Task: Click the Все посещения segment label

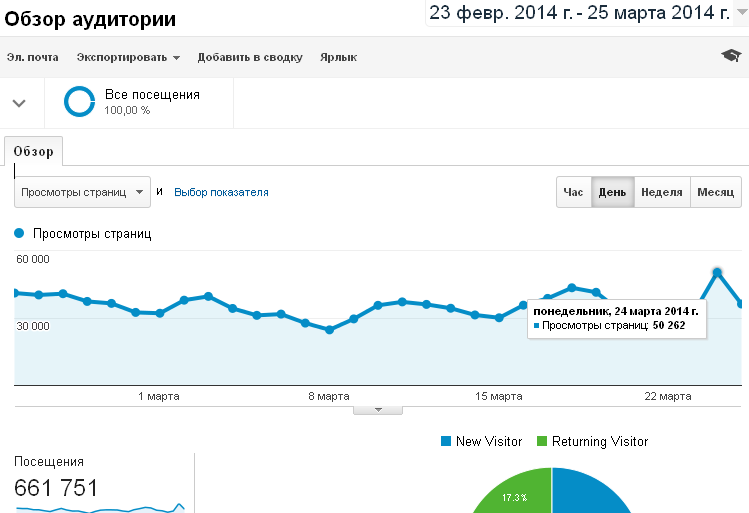Action: (x=152, y=95)
